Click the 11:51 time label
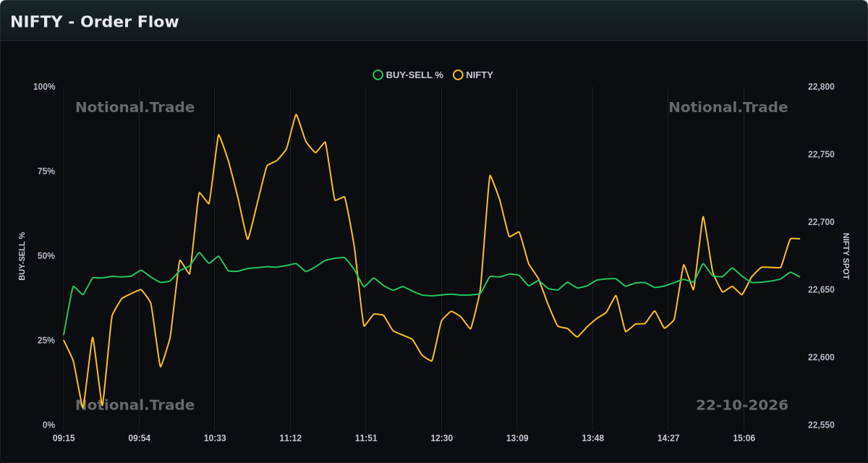The height and width of the screenshot is (463, 868). tap(366, 438)
